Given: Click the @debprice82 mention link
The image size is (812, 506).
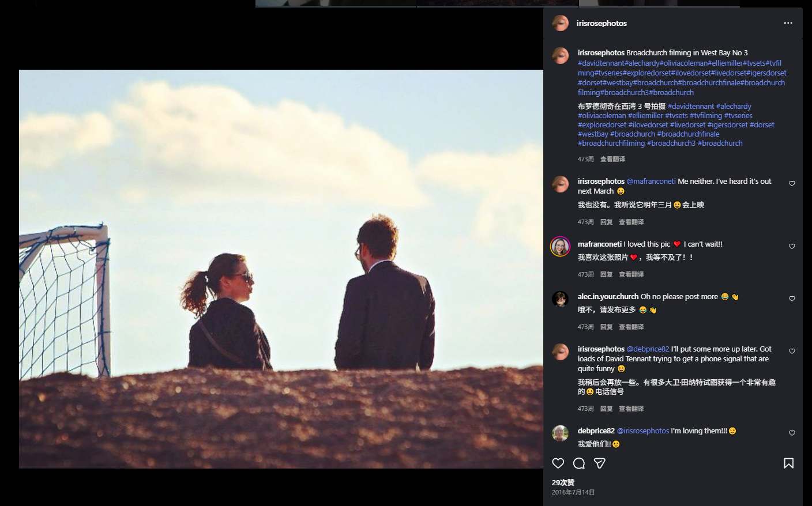Looking at the screenshot, I should point(648,349).
